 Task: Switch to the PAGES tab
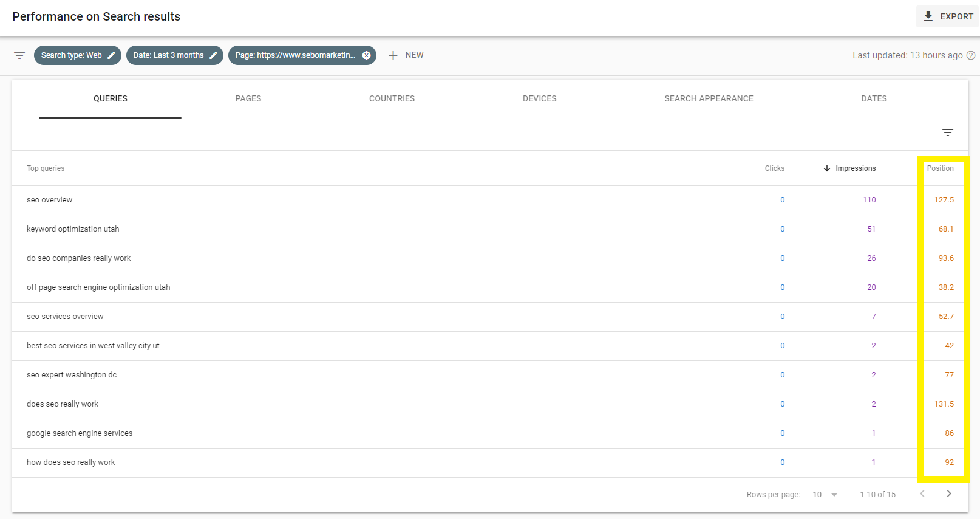click(x=248, y=98)
